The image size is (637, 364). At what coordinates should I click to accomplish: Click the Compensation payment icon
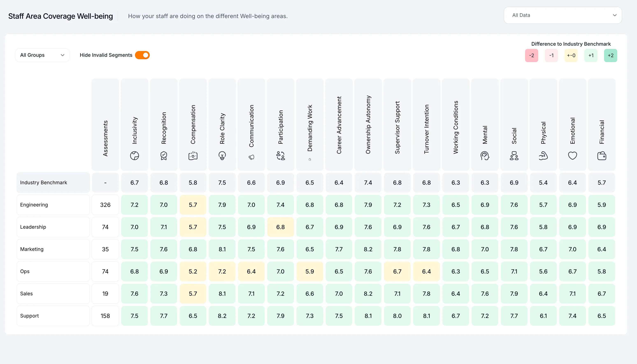[193, 155]
